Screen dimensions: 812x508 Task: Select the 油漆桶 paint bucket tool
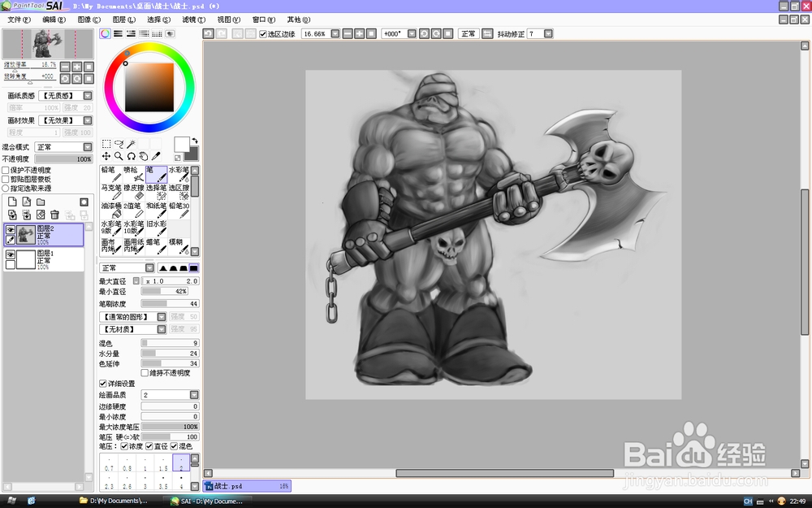click(x=110, y=210)
